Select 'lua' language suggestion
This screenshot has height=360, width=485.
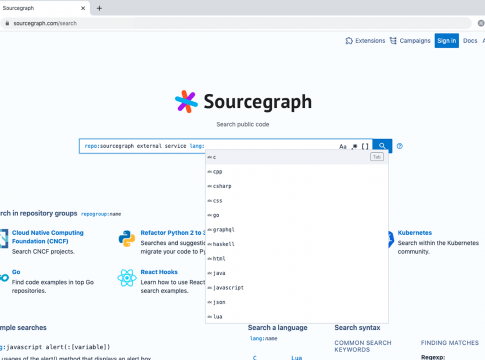click(x=297, y=317)
